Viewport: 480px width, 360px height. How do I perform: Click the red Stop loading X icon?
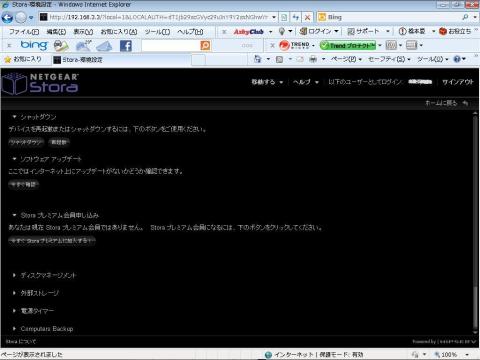point(307,17)
